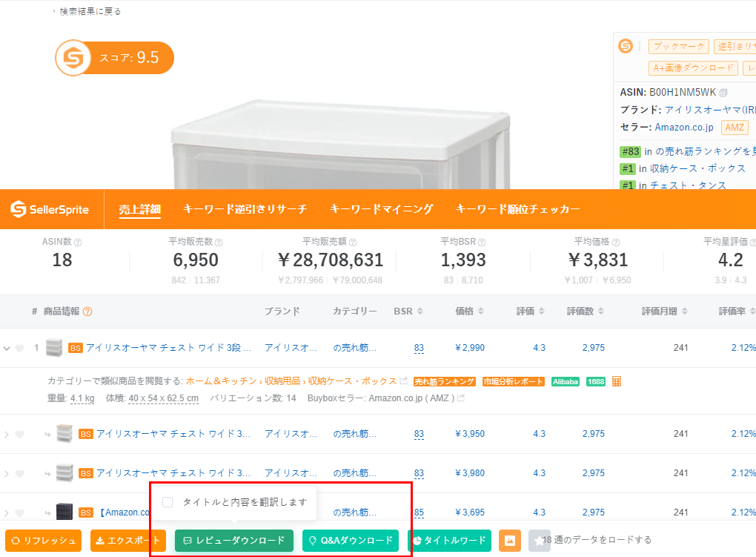Screen dimensions: 756x557
Task: Sort table by 価格 column arrows
Action: (481, 312)
